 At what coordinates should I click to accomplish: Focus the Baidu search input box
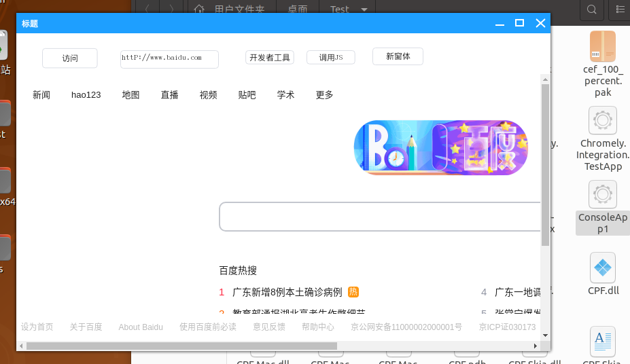[381, 217]
